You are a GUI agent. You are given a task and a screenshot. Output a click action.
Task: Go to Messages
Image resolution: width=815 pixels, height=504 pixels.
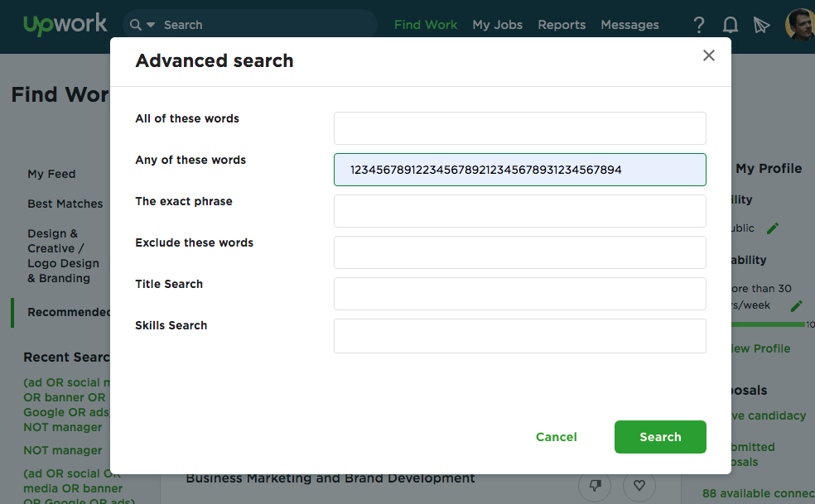629,25
